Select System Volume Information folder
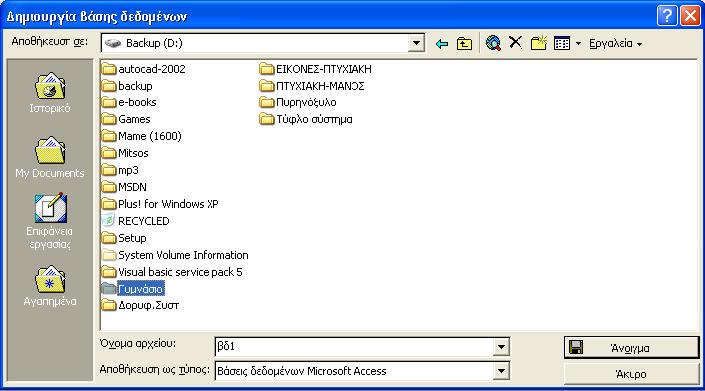The height and width of the screenshot is (391, 705). 175,255
